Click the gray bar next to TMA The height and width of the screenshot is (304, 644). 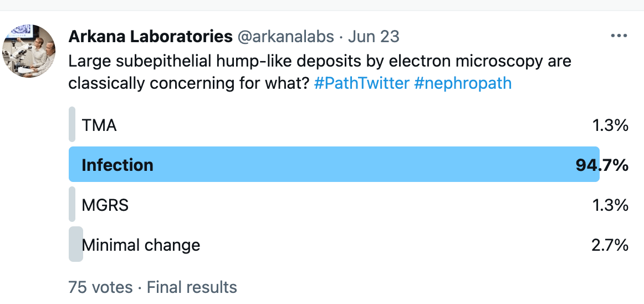(x=72, y=124)
